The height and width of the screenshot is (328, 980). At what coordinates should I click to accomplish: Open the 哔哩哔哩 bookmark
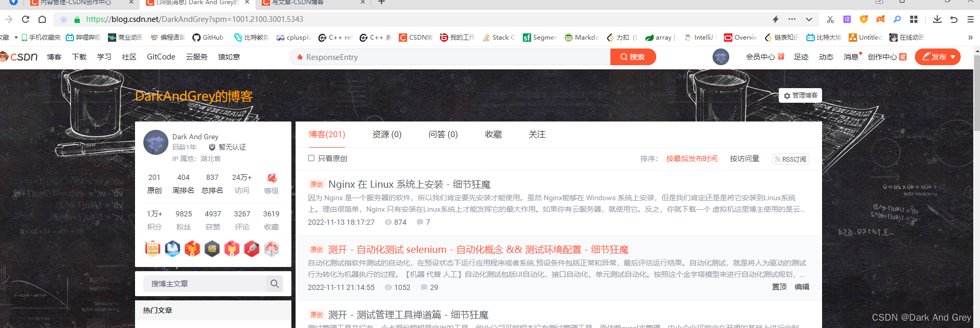point(83,38)
